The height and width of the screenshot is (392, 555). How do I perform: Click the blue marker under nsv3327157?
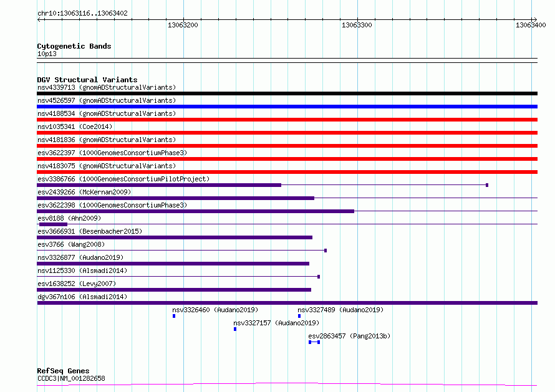point(235,329)
